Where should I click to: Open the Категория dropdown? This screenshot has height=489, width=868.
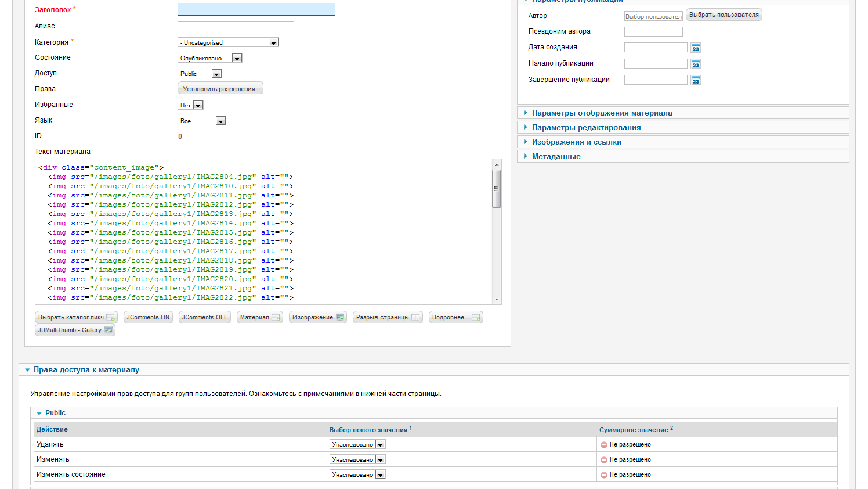pos(228,42)
